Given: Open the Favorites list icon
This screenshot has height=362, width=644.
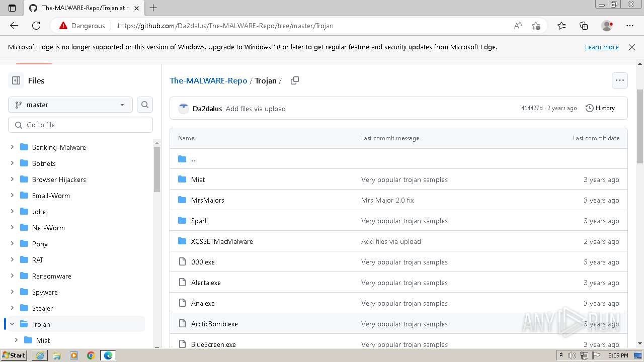Looking at the screenshot, I should [561, 26].
